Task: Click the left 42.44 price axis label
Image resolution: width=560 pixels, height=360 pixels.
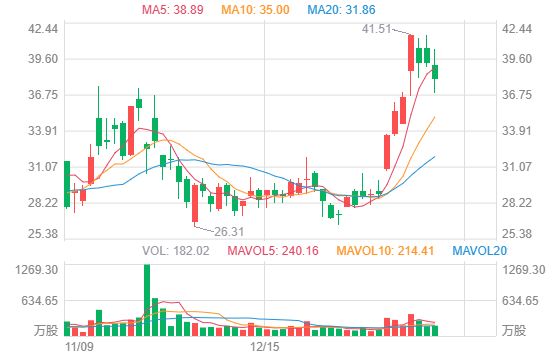Action: pyautogui.click(x=43, y=29)
